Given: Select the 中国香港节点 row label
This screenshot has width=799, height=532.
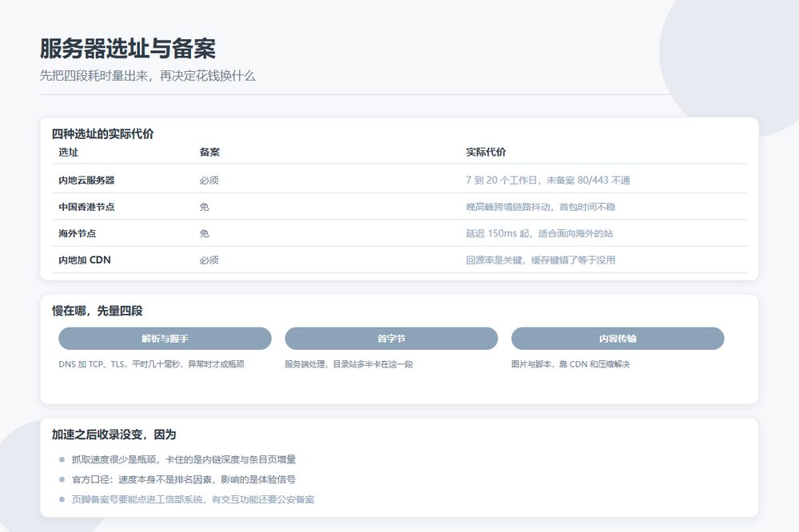Looking at the screenshot, I should click(x=86, y=207).
